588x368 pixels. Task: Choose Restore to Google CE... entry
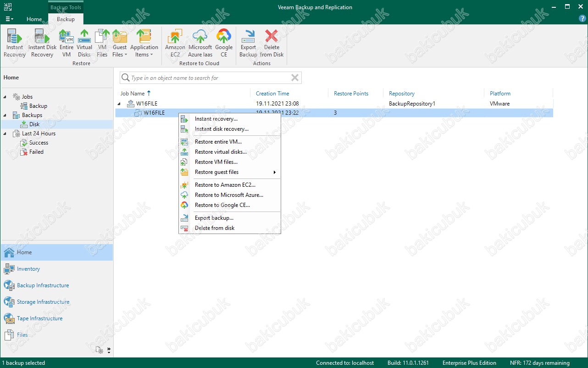click(229, 205)
